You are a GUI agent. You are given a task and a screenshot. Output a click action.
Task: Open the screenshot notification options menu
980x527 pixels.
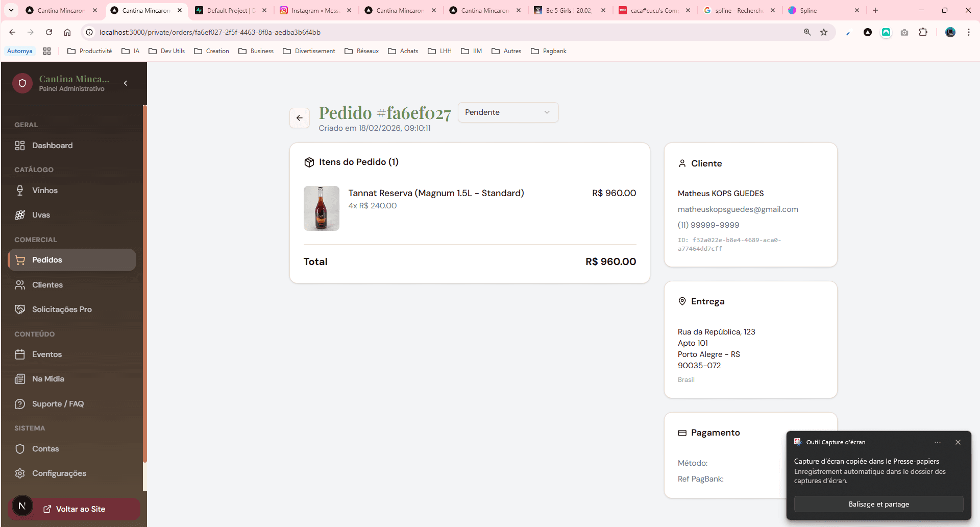tap(938, 442)
